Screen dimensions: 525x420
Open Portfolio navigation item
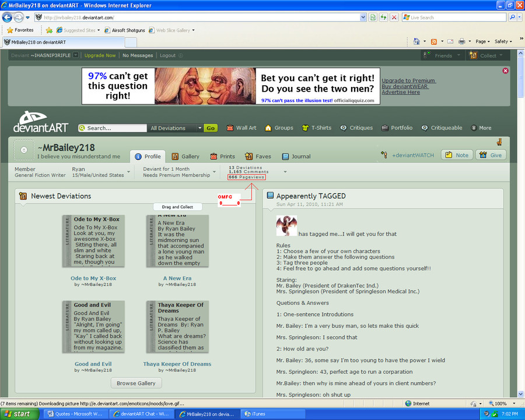(x=397, y=128)
